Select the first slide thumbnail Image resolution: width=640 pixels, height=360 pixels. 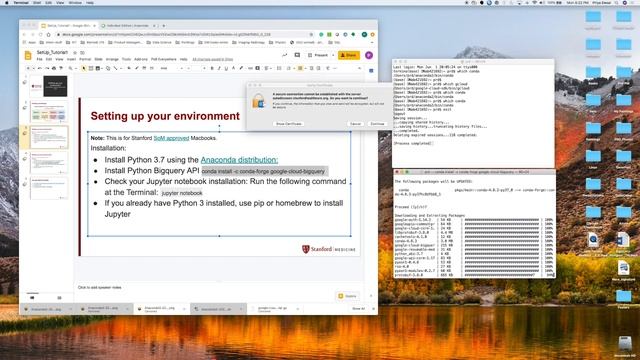coord(49,86)
